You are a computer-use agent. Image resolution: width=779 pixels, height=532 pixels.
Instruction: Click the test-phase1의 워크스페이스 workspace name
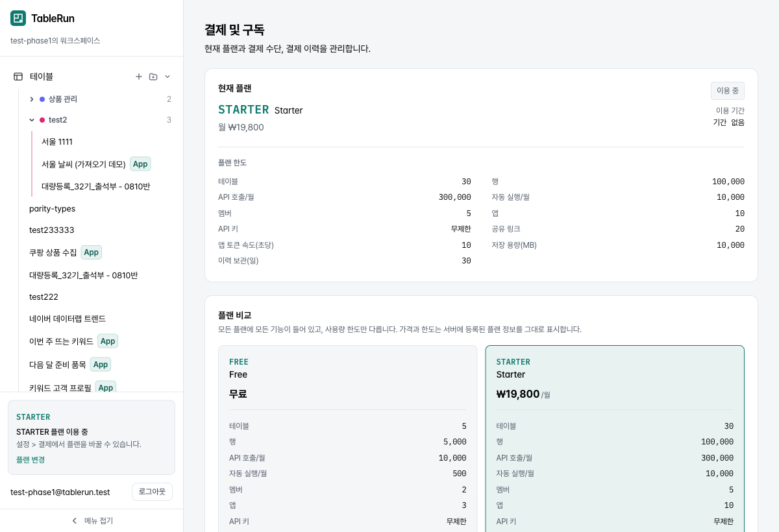point(55,40)
